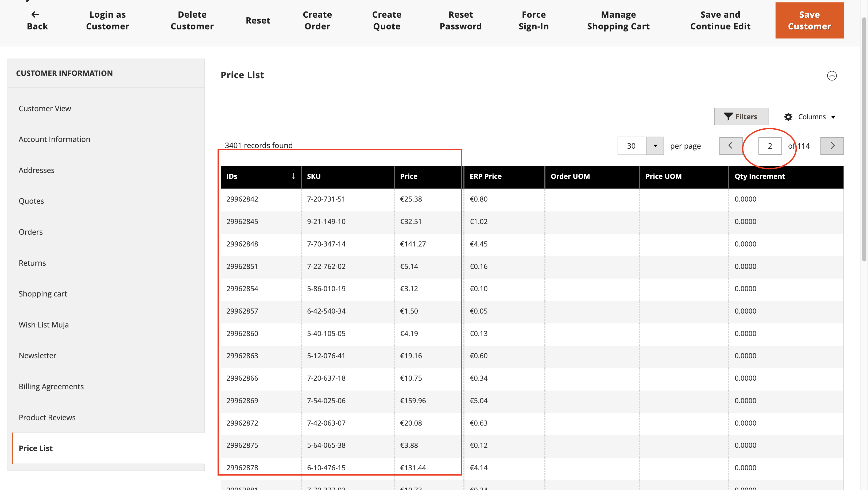Viewport: 868px width, 490px height.
Task: Click the Save Customer button
Action: pos(809,20)
